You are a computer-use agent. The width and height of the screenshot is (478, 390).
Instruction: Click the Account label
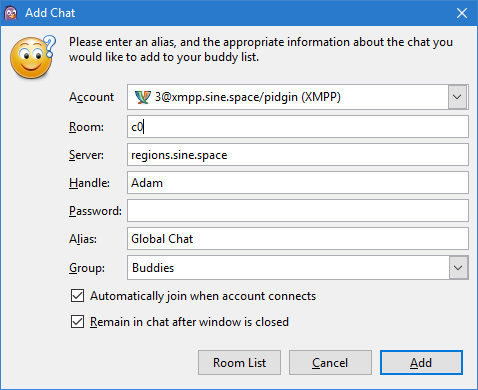point(92,97)
